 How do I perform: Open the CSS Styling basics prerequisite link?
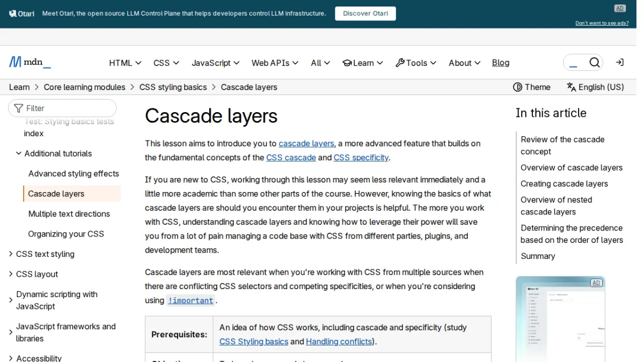[x=254, y=342]
